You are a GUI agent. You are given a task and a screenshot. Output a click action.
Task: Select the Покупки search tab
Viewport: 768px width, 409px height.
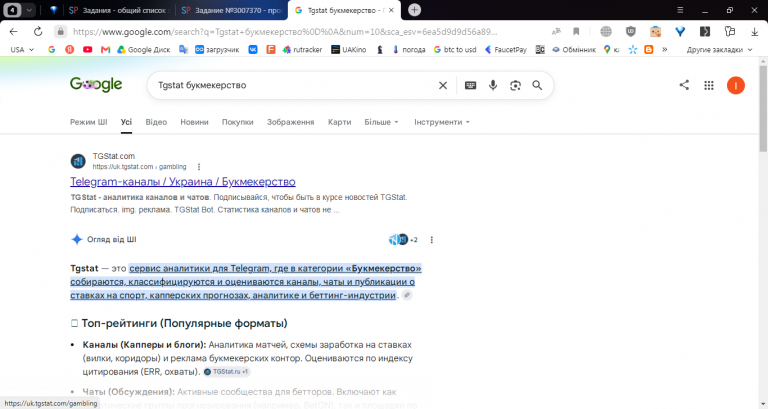pyautogui.click(x=238, y=122)
